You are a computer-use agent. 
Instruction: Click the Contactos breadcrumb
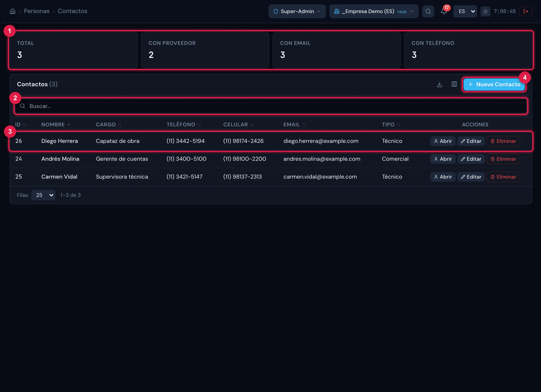pos(73,11)
